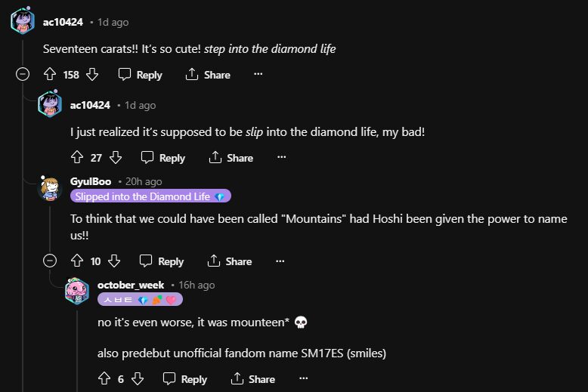Reply to october_week's comment
Image resolution: width=588 pixels, height=392 pixels.
[185, 379]
